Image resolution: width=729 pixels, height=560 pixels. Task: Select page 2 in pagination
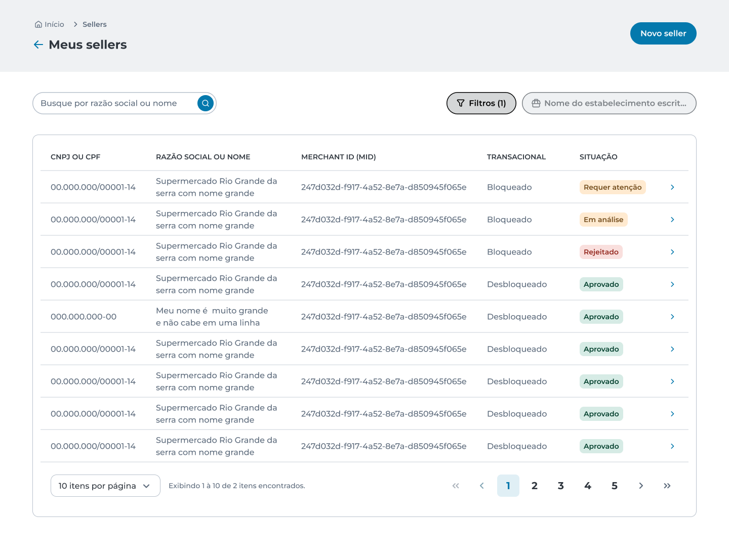535,486
